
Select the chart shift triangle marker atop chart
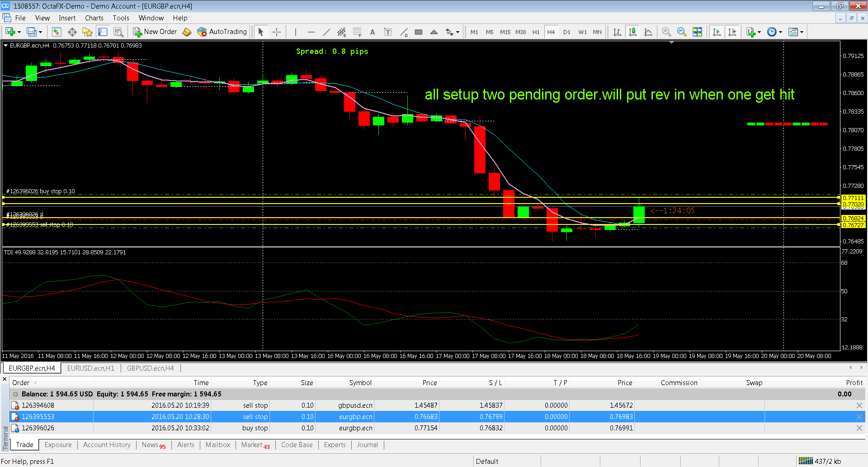671,43
